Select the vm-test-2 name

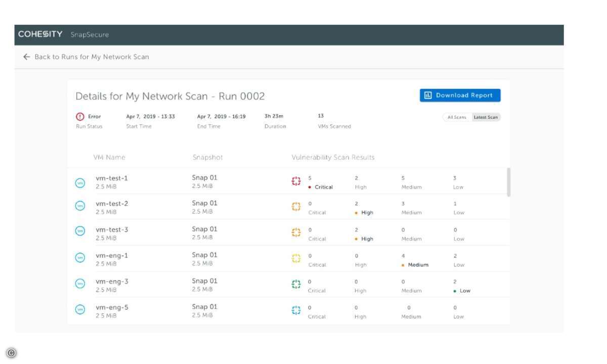pyautogui.click(x=112, y=204)
